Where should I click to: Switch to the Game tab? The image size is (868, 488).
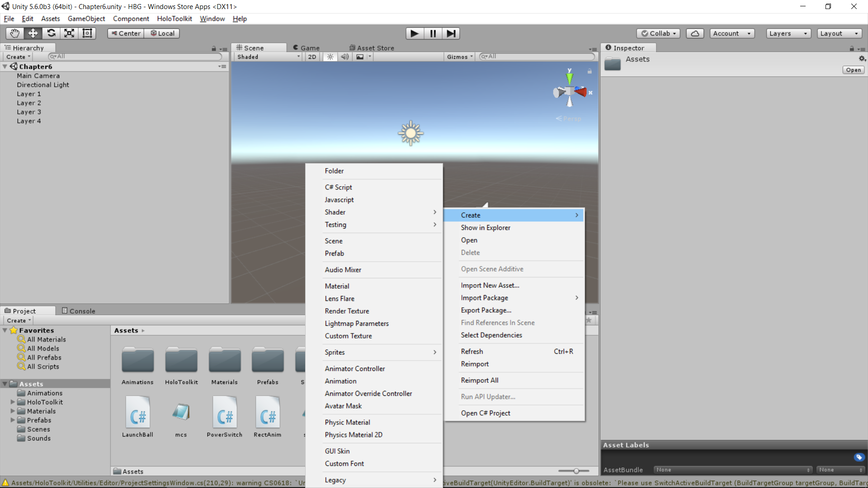tap(306, 48)
